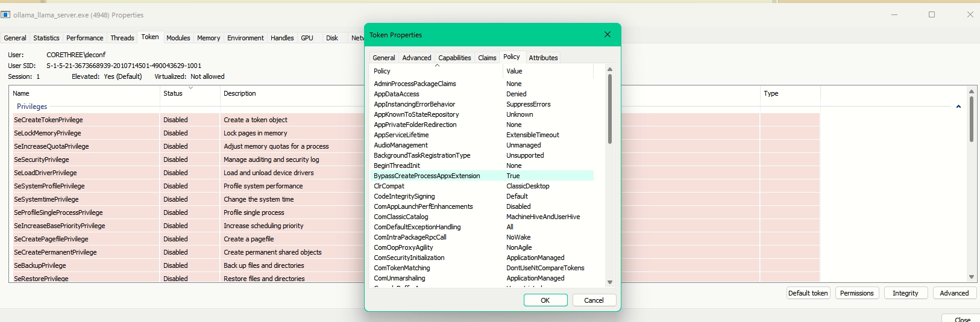Select the BypassCreateProcessAppxExtension policy row
The height and width of the screenshot is (322, 980).
[x=427, y=176]
